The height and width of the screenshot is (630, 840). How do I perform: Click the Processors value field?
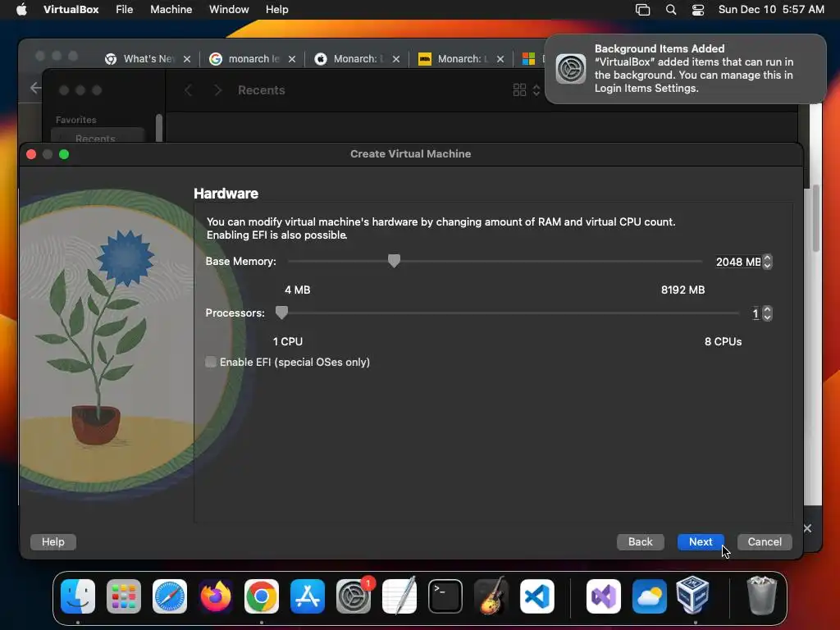tap(755, 313)
